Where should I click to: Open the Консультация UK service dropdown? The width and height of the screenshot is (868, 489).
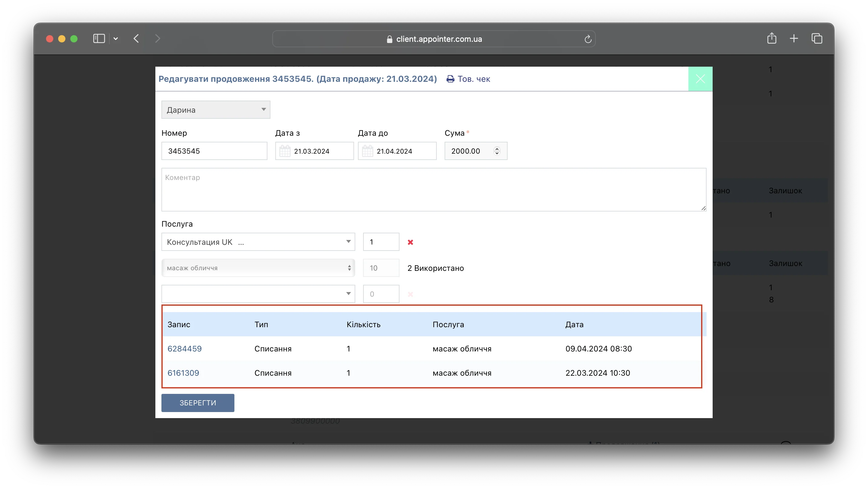(x=258, y=242)
